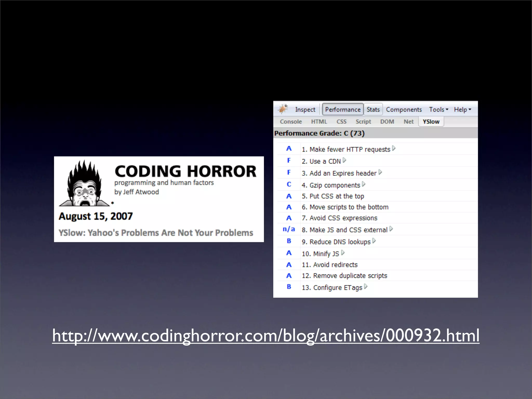This screenshot has width=532, height=399.
Task: Click the Inspect button
Action: 305,110
